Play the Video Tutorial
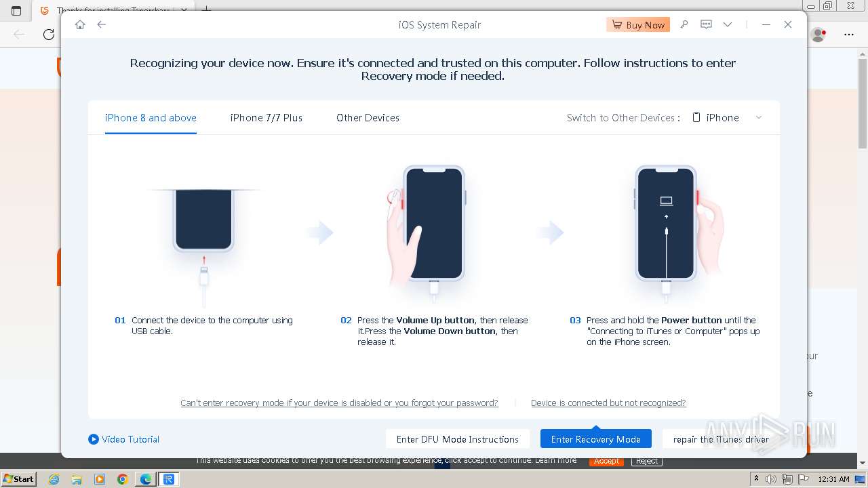The image size is (868, 488). [124, 439]
